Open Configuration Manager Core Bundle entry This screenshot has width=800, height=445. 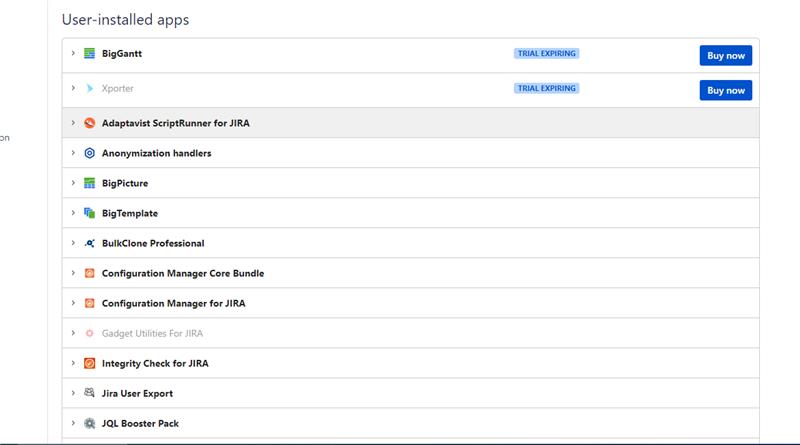183,274
